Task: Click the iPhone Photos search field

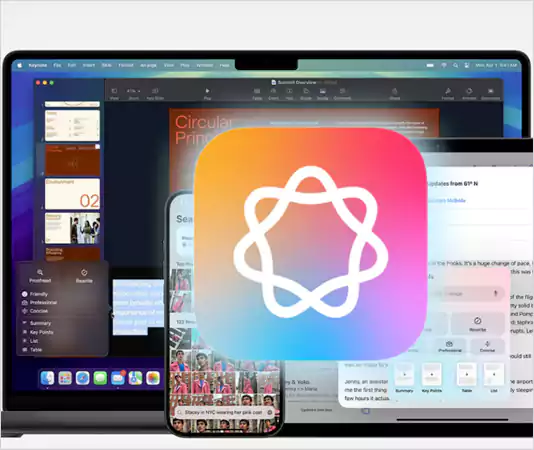Action: point(225,412)
